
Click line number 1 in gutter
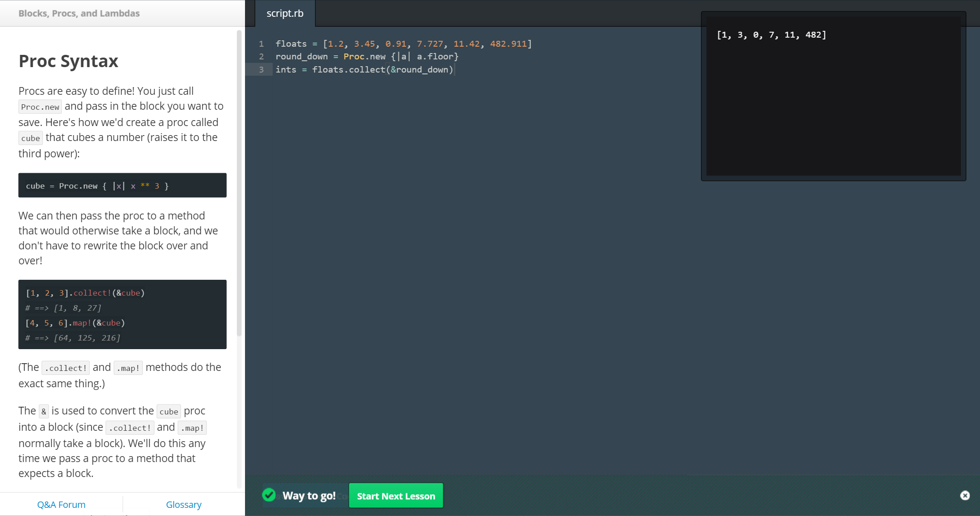coord(261,44)
